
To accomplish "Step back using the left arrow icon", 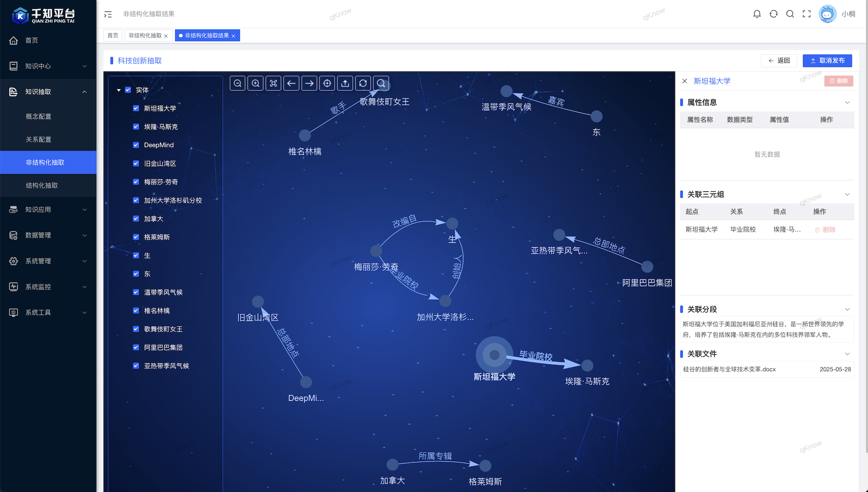I will tap(291, 83).
